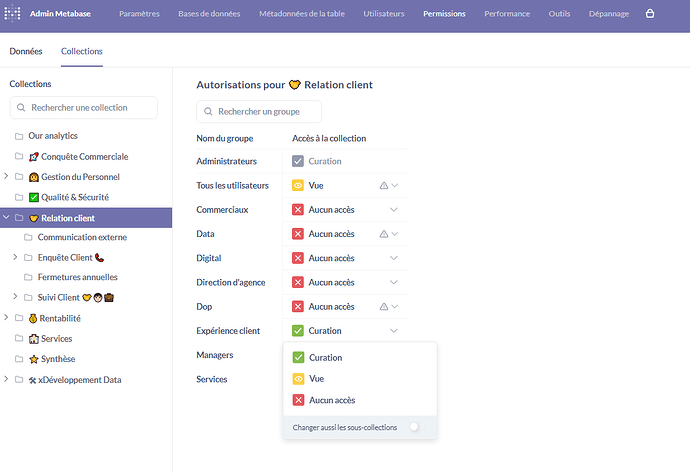Open access dropdown for Direction d'agence
The height and width of the screenshot is (473, 690).
pos(394,282)
